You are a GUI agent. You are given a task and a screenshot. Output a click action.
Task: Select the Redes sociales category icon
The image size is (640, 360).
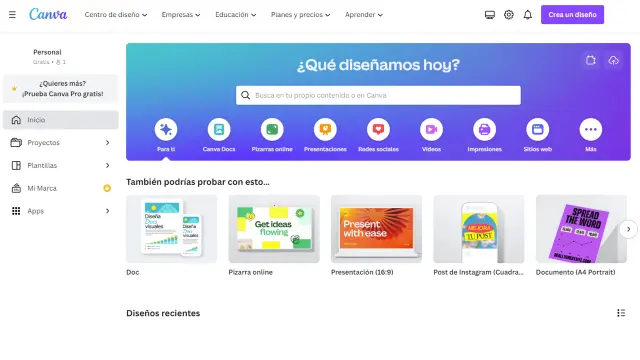point(378,129)
